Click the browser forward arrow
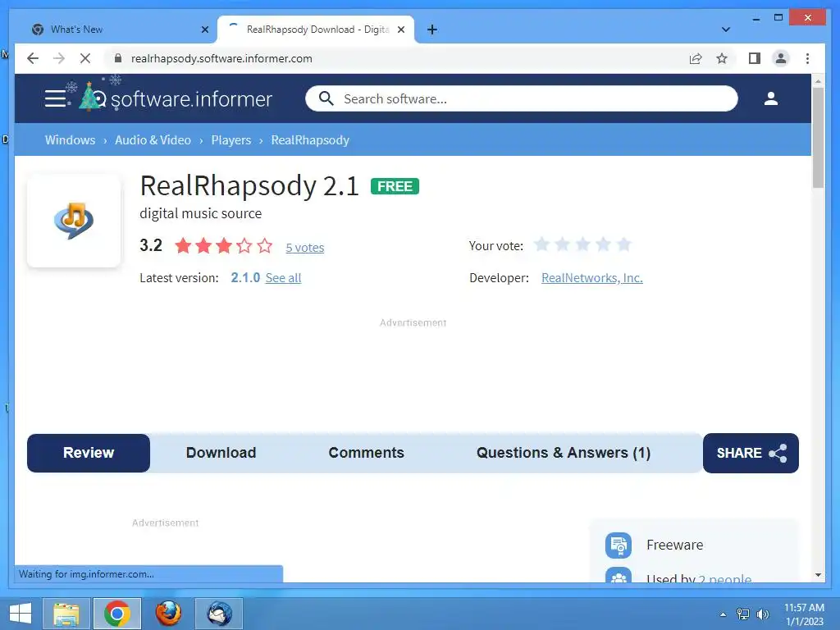The height and width of the screenshot is (630, 840). tap(59, 58)
